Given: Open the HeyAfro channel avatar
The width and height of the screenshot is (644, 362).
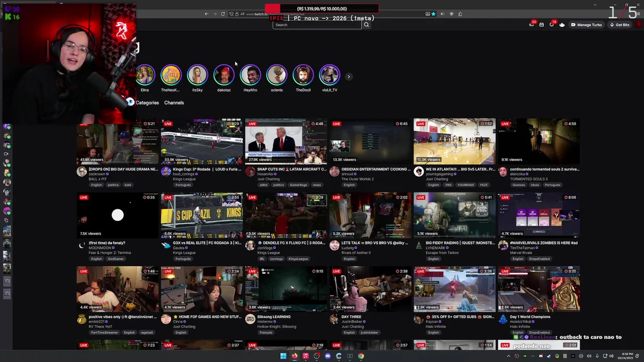Looking at the screenshot, I should [x=250, y=75].
